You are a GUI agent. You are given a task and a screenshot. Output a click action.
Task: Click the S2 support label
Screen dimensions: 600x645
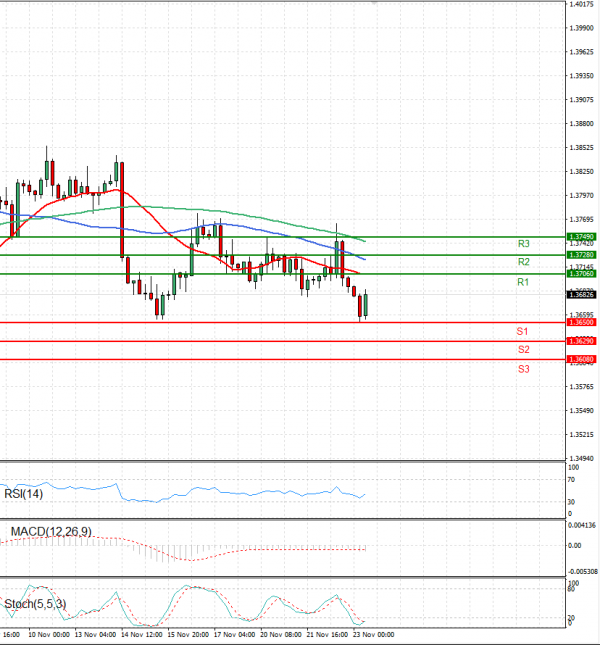coord(523,350)
